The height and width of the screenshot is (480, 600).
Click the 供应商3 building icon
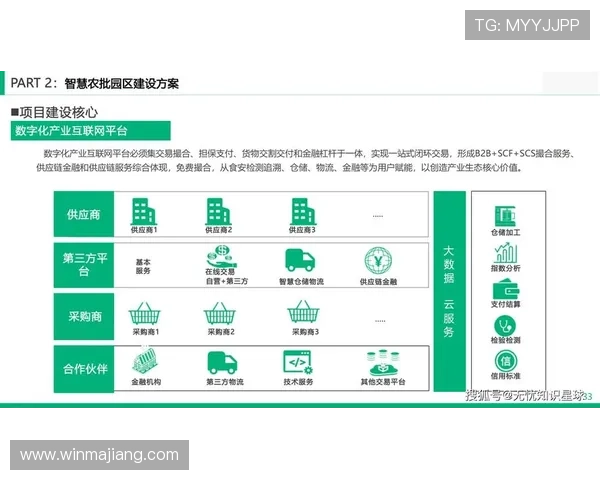303,211
